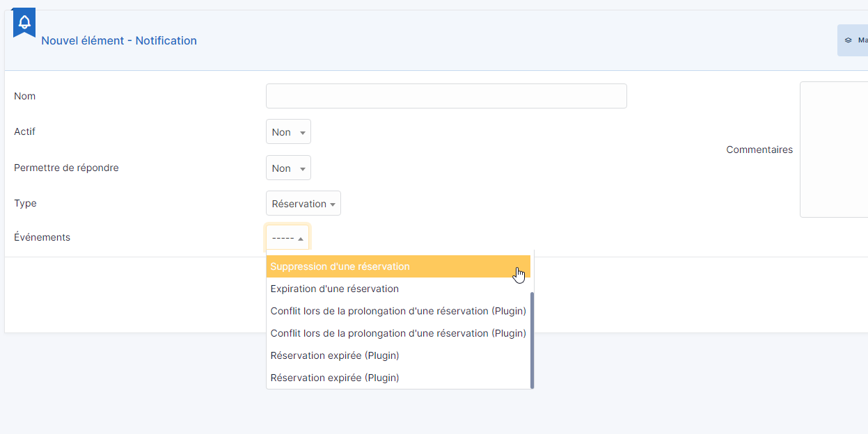Pick the first Conflit lors de la prolongation option
The image size is (868, 434).
[x=398, y=311]
